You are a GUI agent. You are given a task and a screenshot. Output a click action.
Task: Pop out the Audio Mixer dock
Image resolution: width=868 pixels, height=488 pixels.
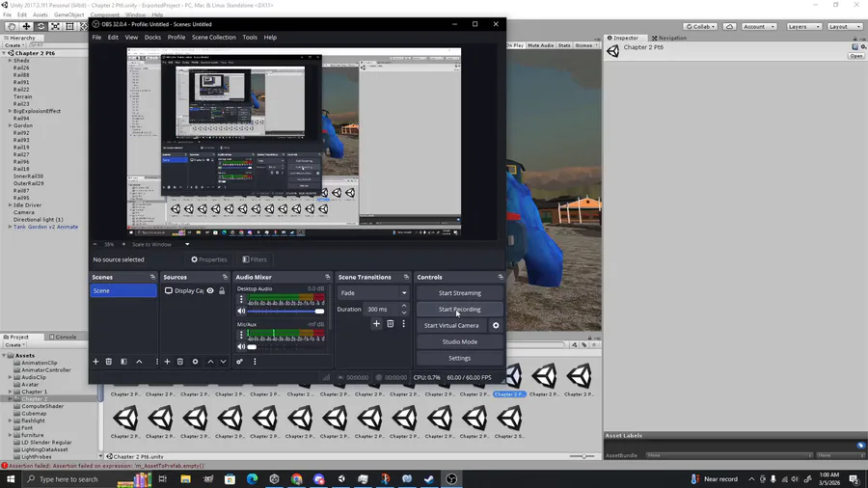(327, 277)
